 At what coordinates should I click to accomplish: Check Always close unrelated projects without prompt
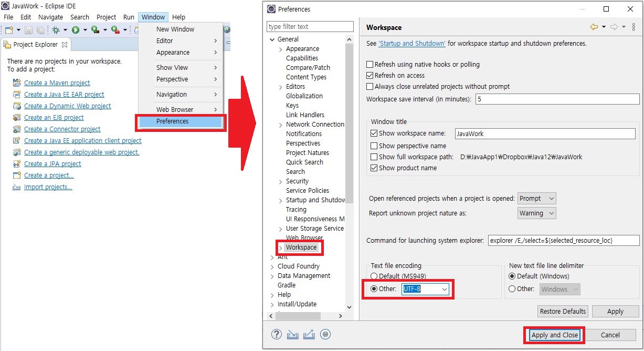(370, 87)
